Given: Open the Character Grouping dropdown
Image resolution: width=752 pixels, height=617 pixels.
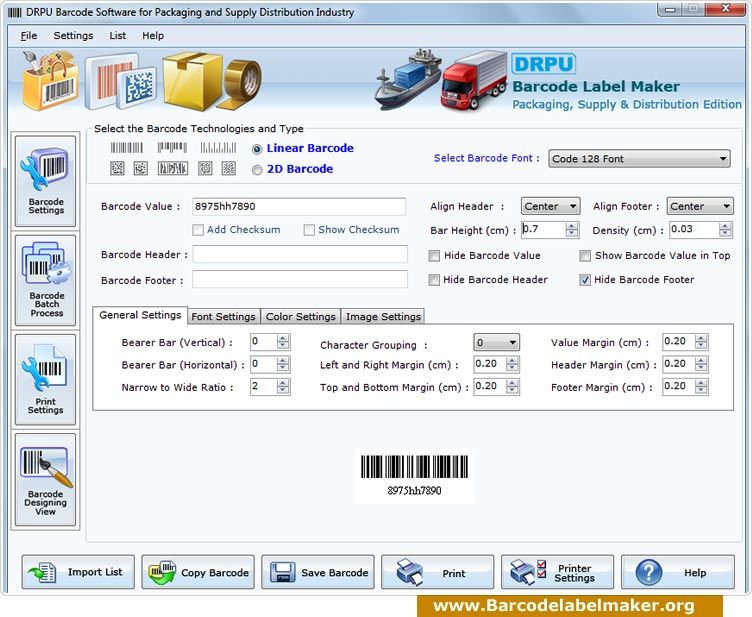Looking at the screenshot, I should pyautogui.click(x=496, y=342).
